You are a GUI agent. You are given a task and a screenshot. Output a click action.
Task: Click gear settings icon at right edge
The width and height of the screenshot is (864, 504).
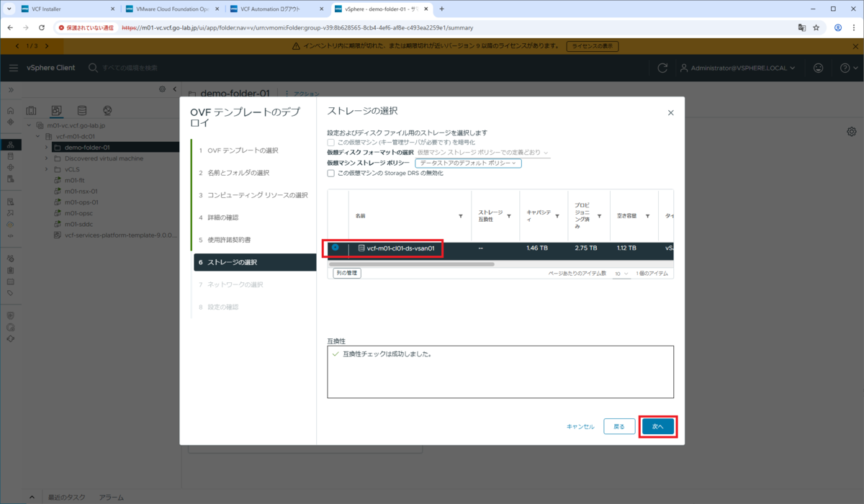(852, 131)
